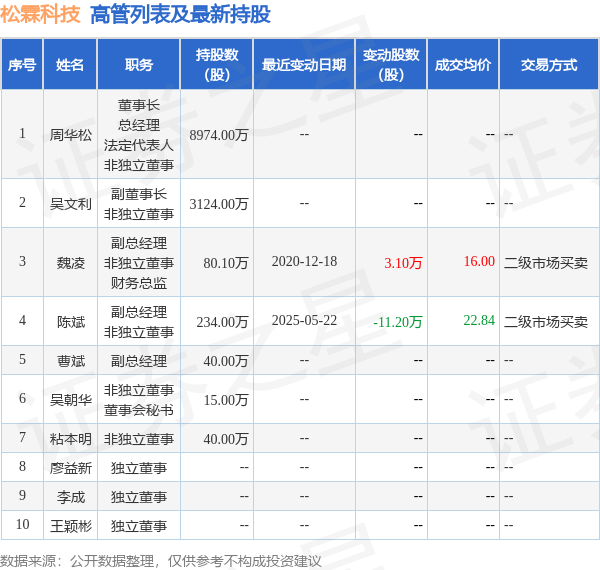Image resolution: width=600 pixels, height=570 pixels.
Task: Click row number 1
Action: (22, 134)
